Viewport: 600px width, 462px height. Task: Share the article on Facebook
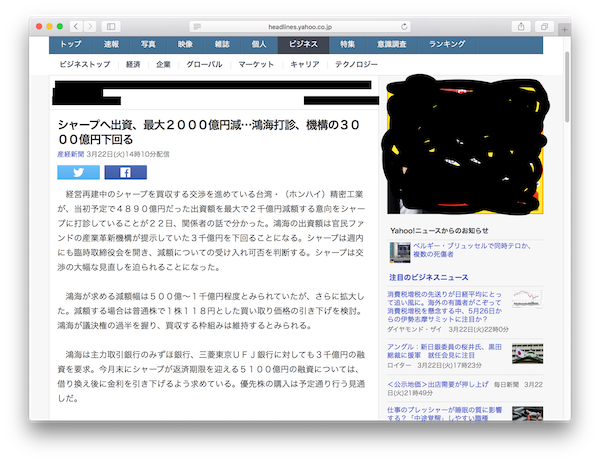pyautogui.click(x=126, y=172)
